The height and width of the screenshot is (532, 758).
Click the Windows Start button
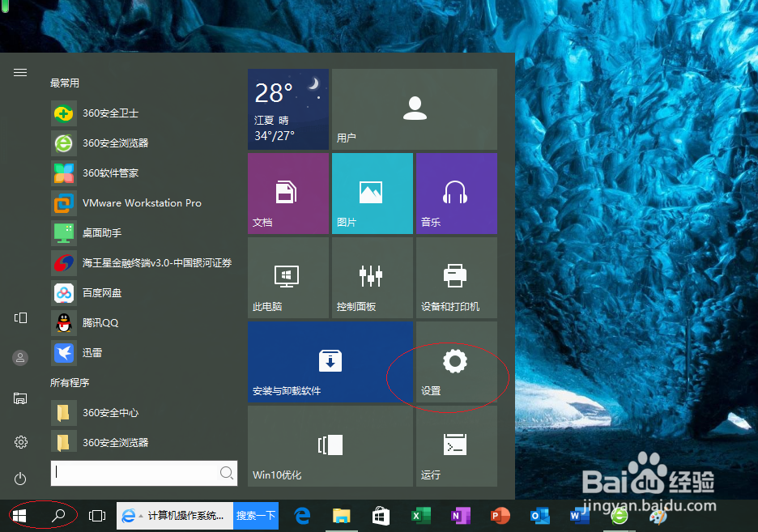coord(19,516)
